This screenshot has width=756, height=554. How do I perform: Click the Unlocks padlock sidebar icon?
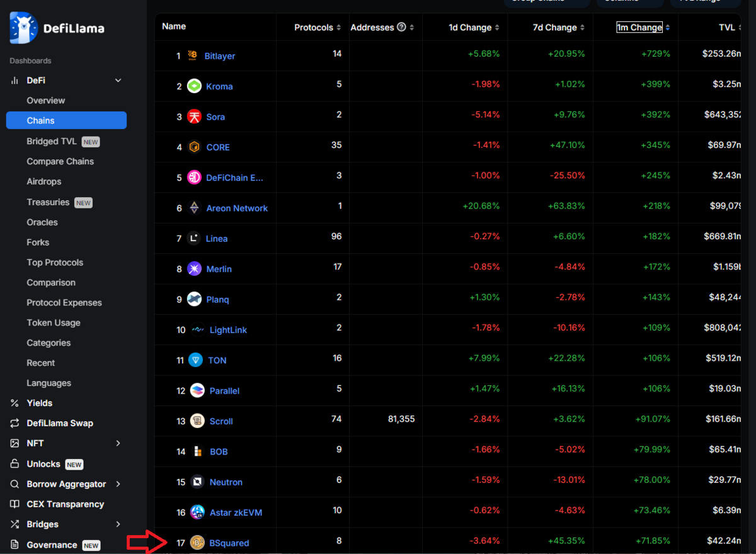click(x=14, y=464)
